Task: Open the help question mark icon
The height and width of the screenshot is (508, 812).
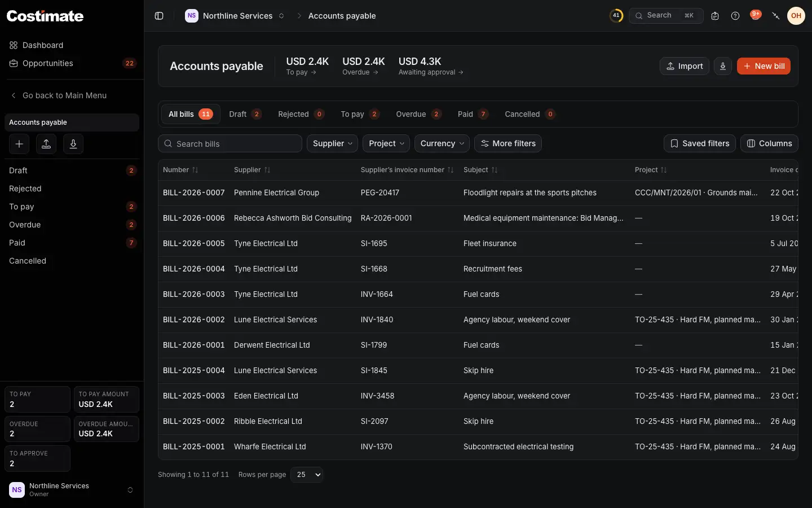Action: (735, 16)
